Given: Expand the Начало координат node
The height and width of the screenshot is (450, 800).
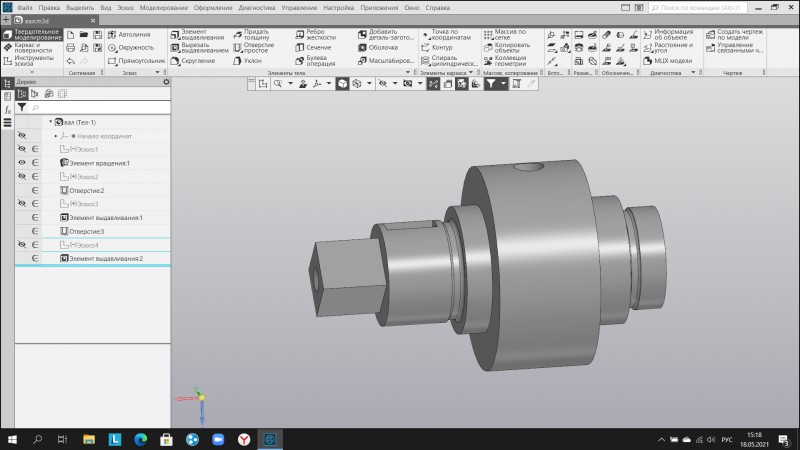Looking at the screenshot, I should pyautogui.click(x=56, y=136).
